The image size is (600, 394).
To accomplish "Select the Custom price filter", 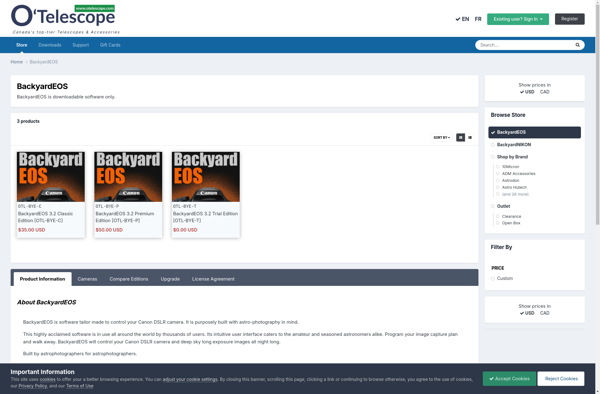I will (493, 278).
